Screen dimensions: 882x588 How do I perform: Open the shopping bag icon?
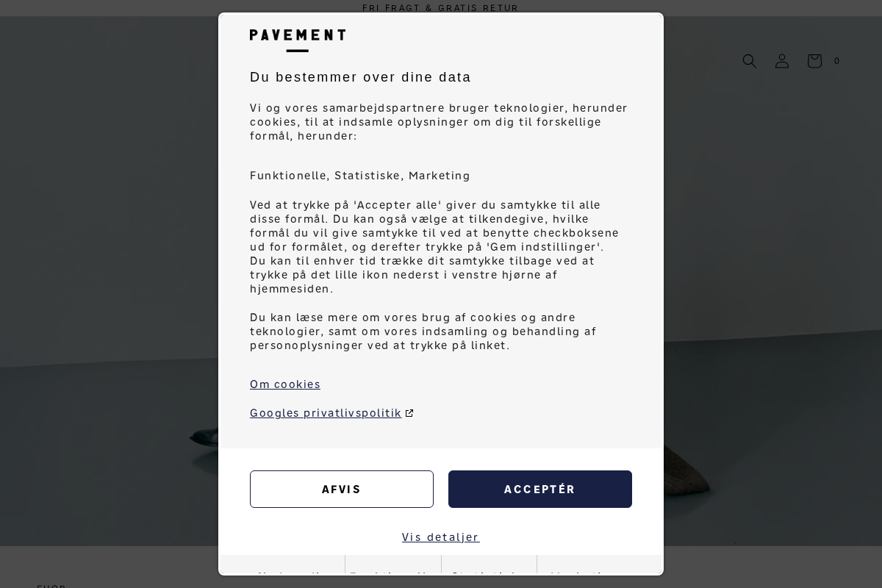(x=814, y=61)
